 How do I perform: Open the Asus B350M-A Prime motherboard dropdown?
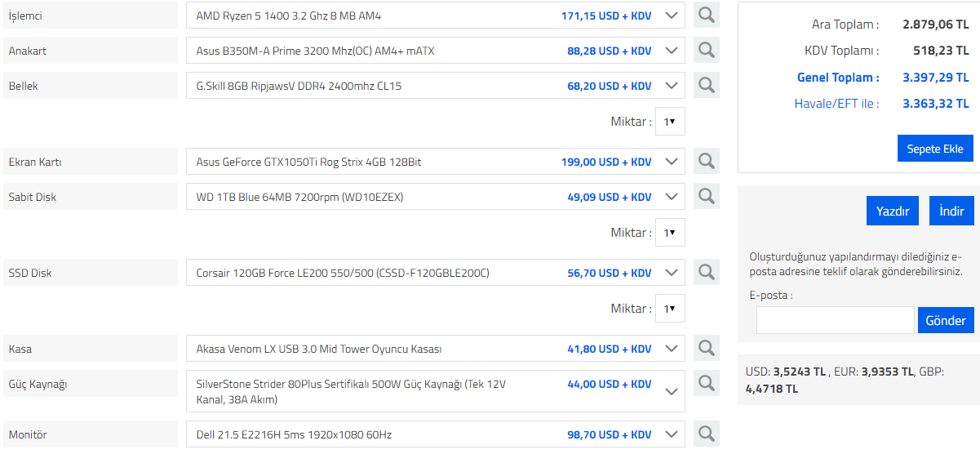pos(436,51)
